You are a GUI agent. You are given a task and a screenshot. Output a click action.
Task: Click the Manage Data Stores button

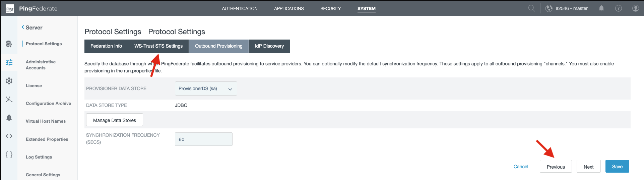pos(115,120)
